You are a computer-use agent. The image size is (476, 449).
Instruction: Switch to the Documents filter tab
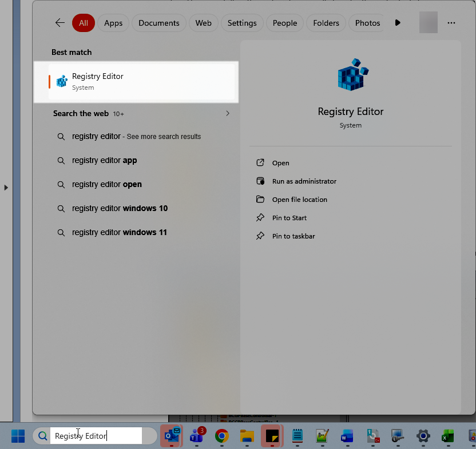159,23
